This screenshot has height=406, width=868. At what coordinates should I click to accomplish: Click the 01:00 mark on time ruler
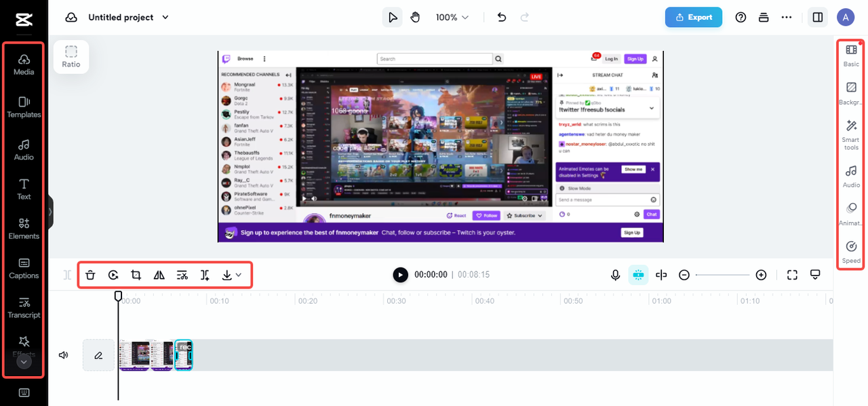661,301
